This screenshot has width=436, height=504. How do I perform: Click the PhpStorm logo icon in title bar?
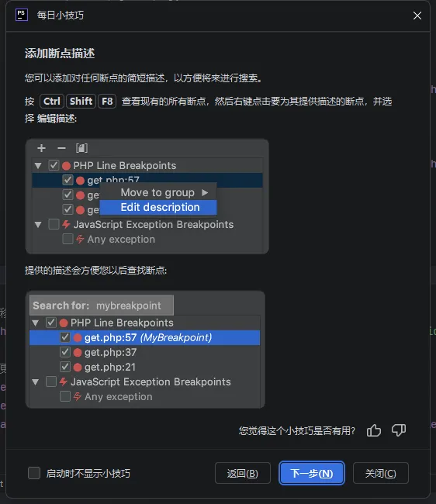click(22, 15)
